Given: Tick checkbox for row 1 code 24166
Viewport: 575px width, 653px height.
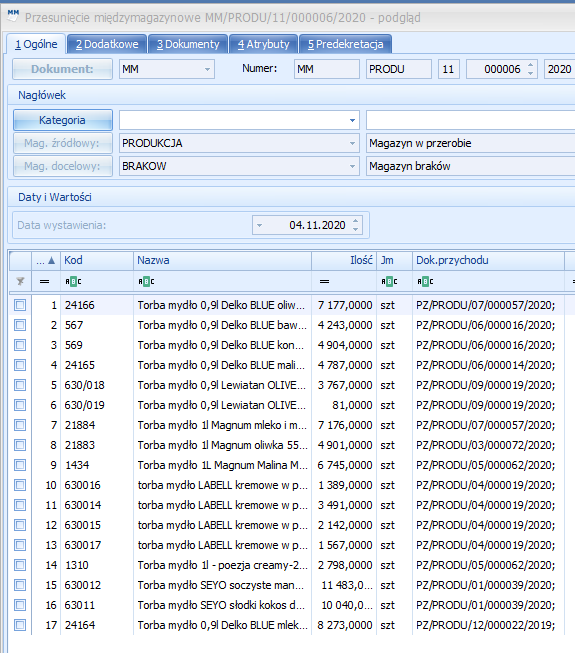Looking at the screenshot, I should (20, 305).
